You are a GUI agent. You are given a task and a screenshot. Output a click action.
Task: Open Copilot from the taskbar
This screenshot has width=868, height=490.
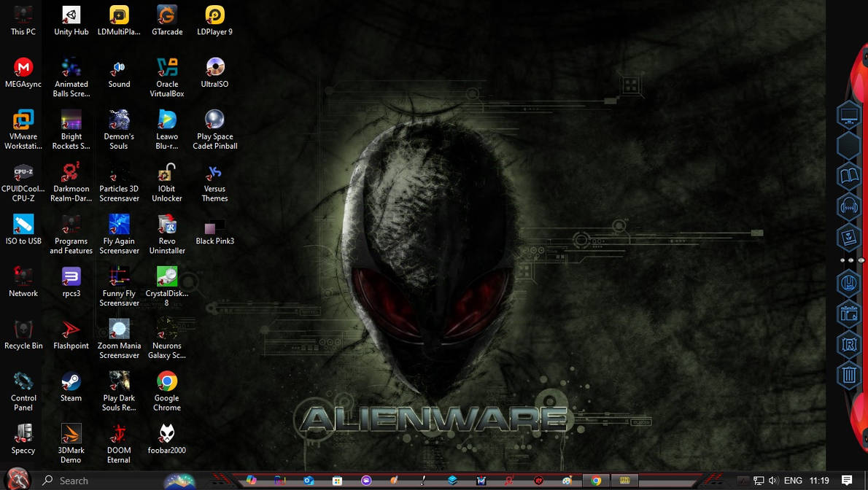tap(252, 480)
